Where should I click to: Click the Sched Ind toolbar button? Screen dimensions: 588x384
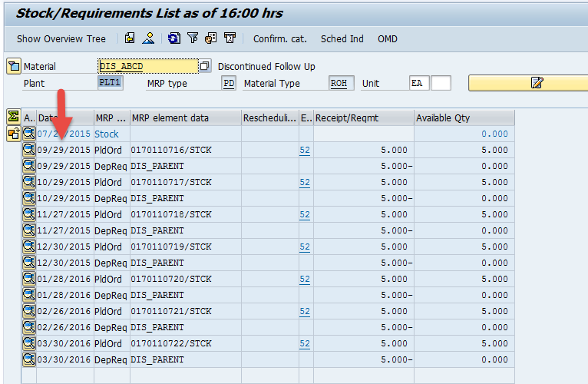coord(342,38)
